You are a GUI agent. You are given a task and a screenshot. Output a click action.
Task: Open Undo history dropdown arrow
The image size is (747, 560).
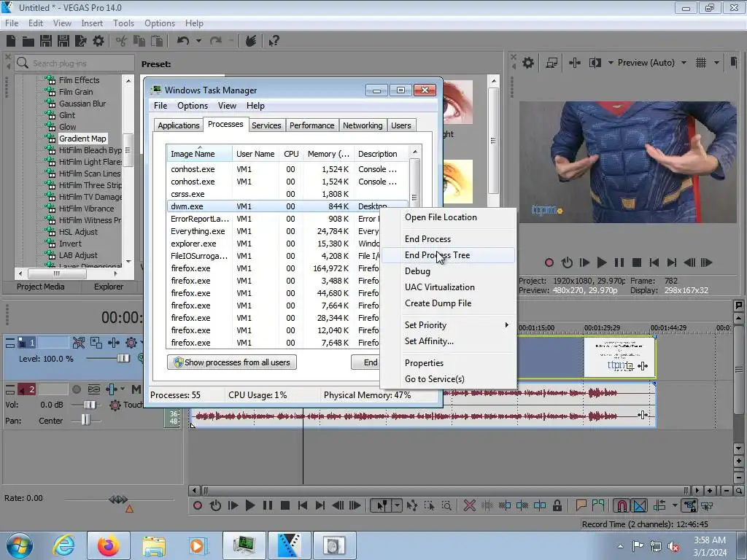pyautogui.click(x=198, y=41)
